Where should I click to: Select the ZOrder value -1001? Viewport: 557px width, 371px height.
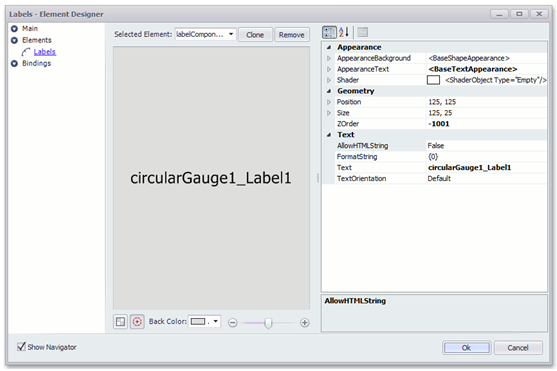(x=439, y=124)
